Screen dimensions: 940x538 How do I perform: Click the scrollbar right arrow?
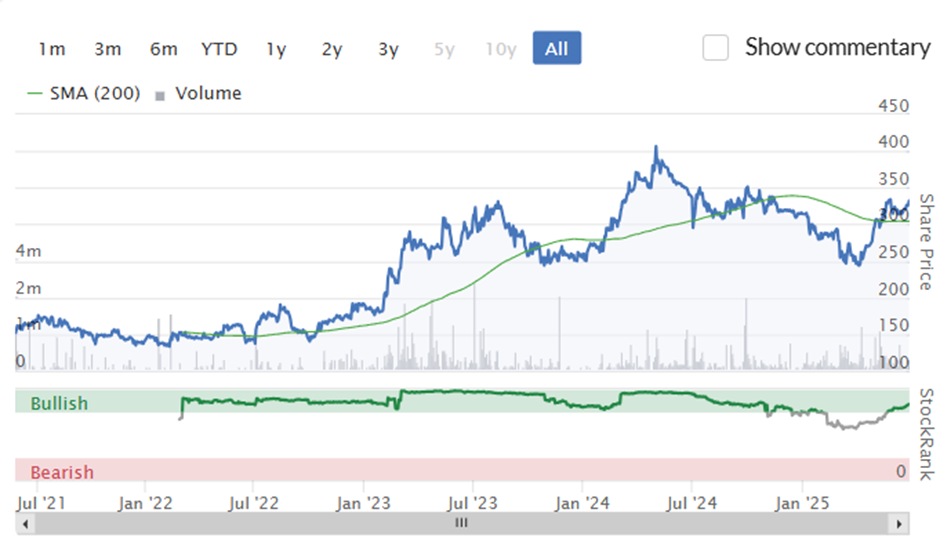(899, 524)
